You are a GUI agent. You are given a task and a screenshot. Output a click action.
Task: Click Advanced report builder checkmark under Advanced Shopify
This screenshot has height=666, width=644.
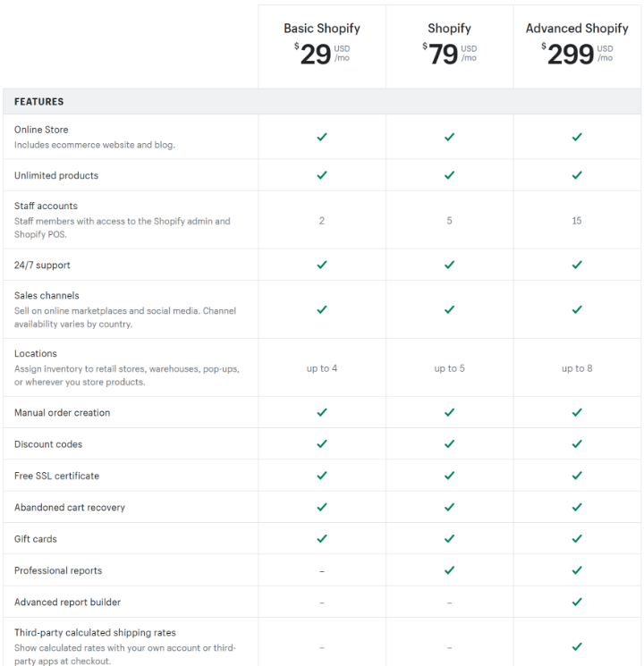(577, 602)
